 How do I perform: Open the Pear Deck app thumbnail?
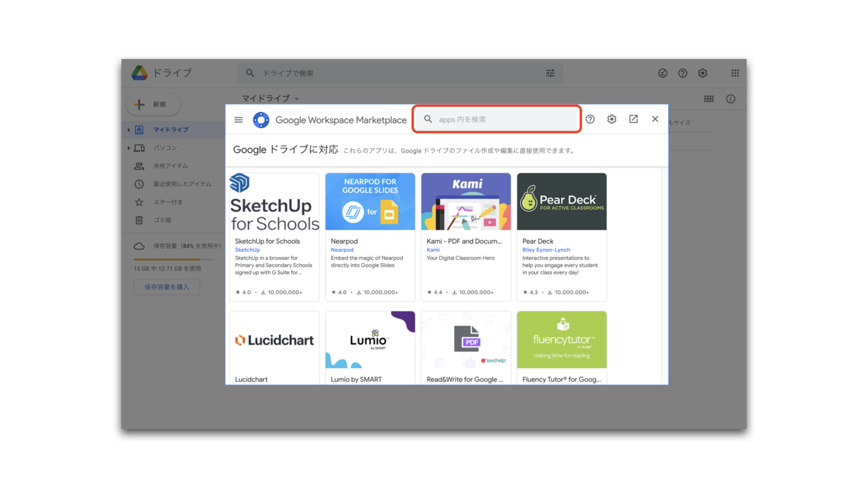(x=562, y=202)
